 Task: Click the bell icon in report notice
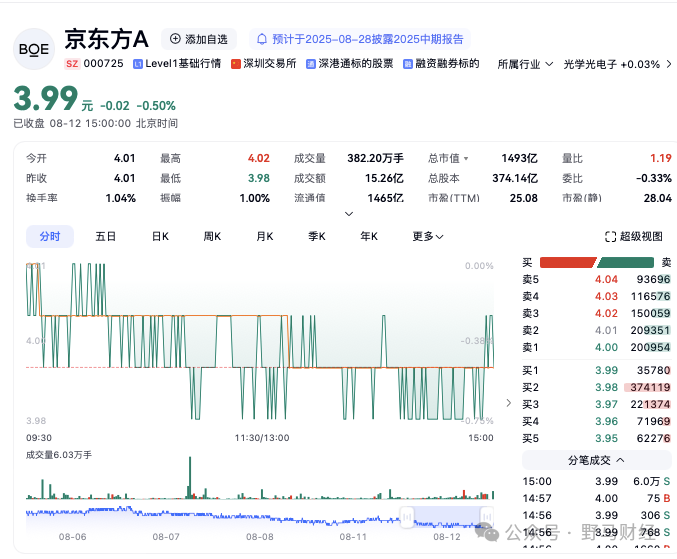click(x=262, y=39)
